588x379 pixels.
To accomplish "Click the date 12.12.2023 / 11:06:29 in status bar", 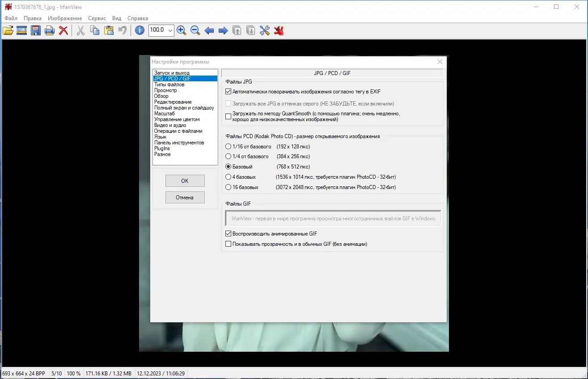I will pos(161,373).
